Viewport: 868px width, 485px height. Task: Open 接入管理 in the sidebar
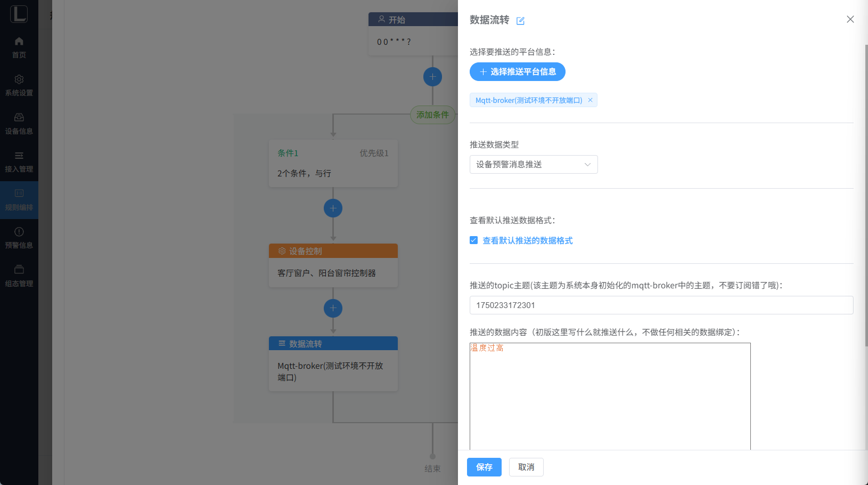pos(19,162)
